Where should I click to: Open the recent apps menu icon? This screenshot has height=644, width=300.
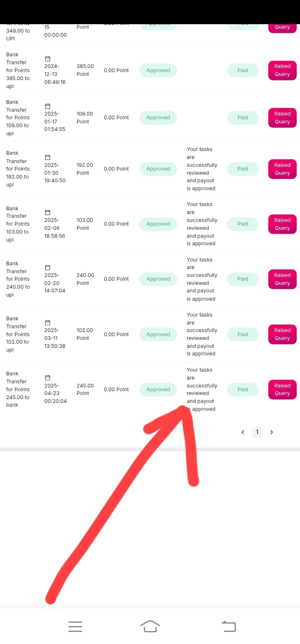point(75,626)
